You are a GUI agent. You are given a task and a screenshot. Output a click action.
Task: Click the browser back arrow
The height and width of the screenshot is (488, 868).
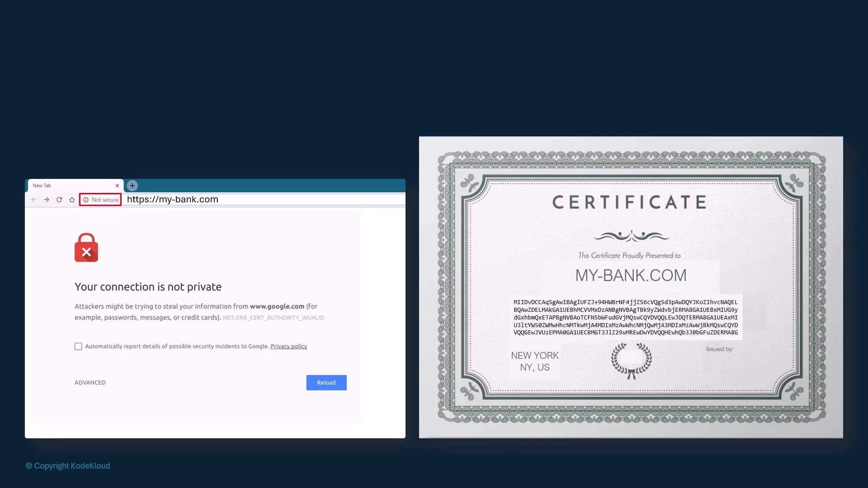[34, 200]
